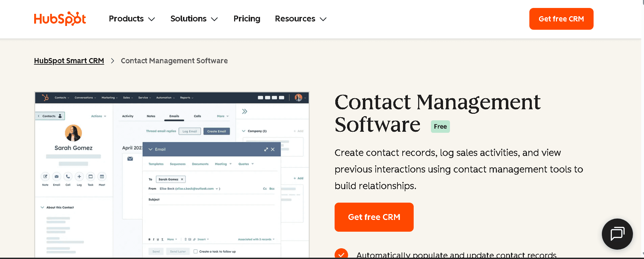Click the Create Email button

tap(217, 131)
